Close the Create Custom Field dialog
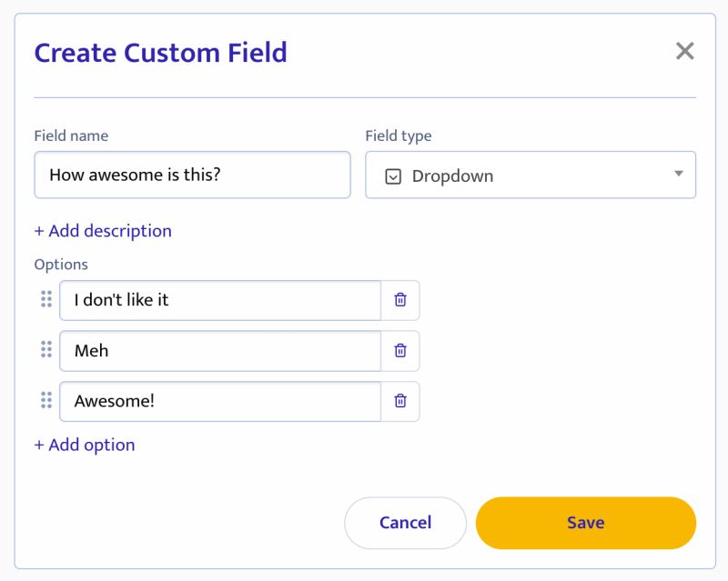Viewport: 728px width, 581px height. coord(684,51)
